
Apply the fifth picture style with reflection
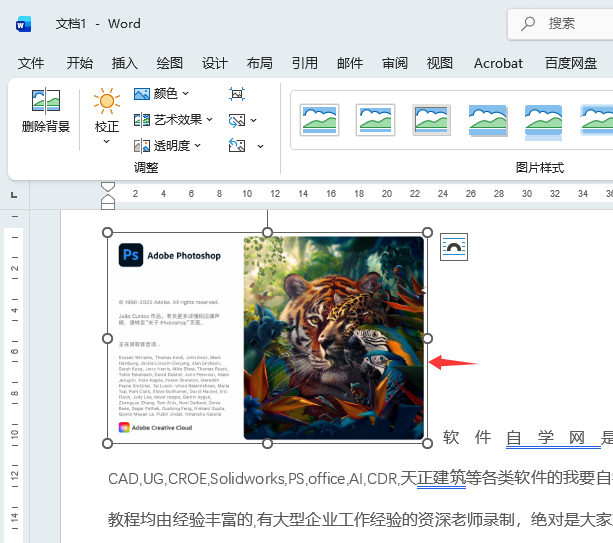pos(543,122)
